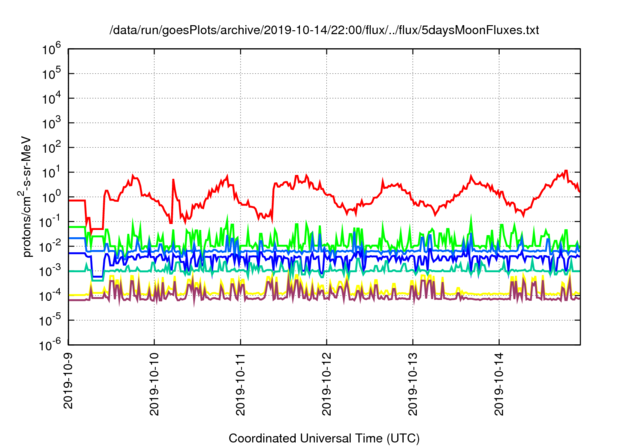The height and width of the screenshot is (448, 640).
Task: Click the 2019-10-12 date tick label
Action: click(327, 384)
